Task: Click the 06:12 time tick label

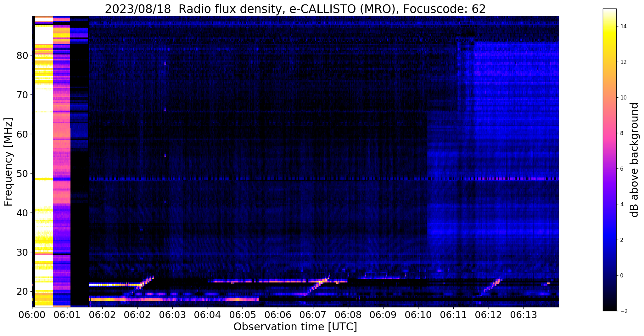Action: [x=489, y=315]
